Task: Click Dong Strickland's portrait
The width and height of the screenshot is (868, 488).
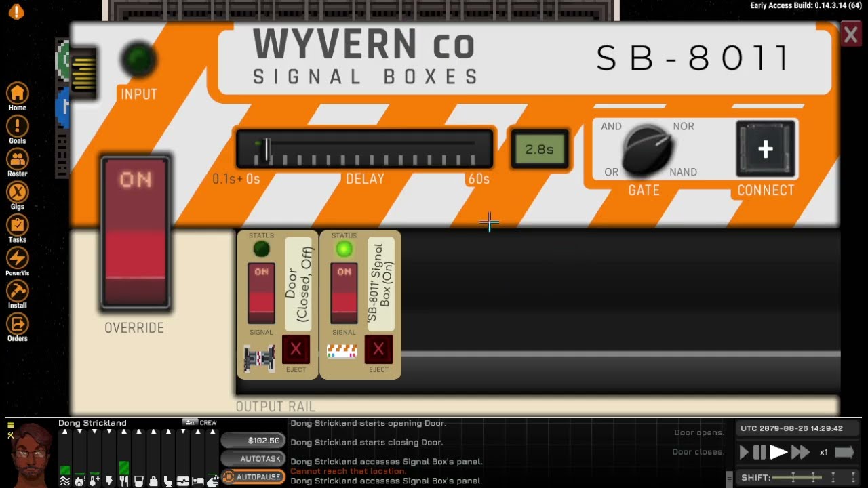Action: [x=30, y=454]
